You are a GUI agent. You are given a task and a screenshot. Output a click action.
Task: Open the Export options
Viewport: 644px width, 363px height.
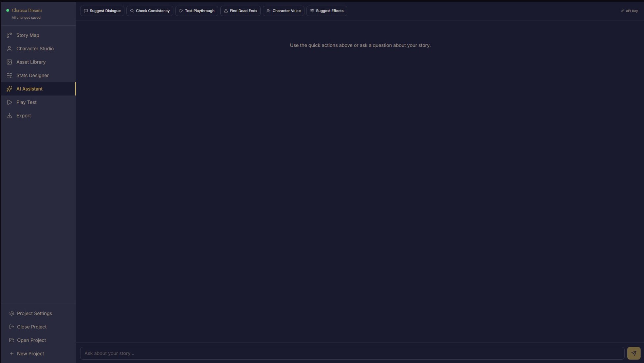coord(23,116)
